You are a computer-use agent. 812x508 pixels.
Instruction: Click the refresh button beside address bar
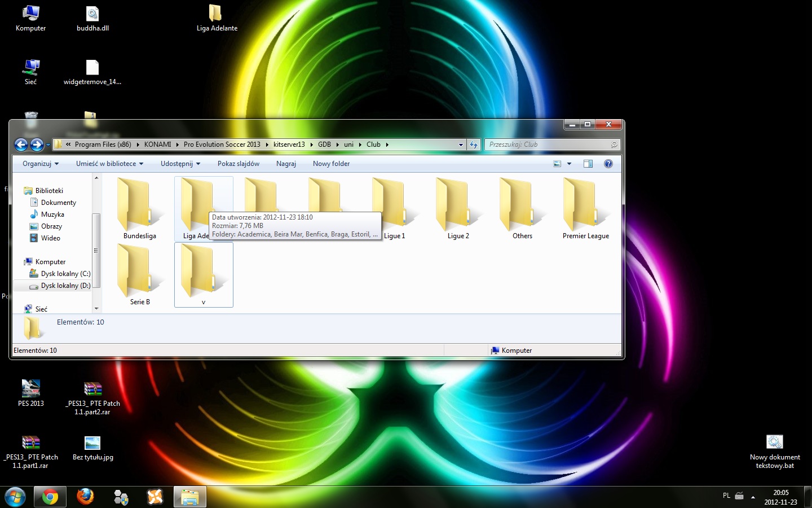(474, 144)
